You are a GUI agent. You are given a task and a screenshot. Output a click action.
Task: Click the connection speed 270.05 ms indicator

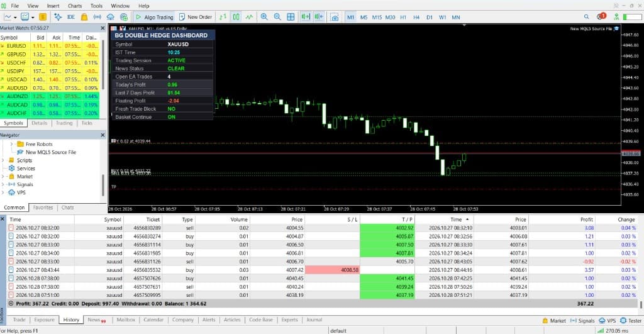click(613, 330)
